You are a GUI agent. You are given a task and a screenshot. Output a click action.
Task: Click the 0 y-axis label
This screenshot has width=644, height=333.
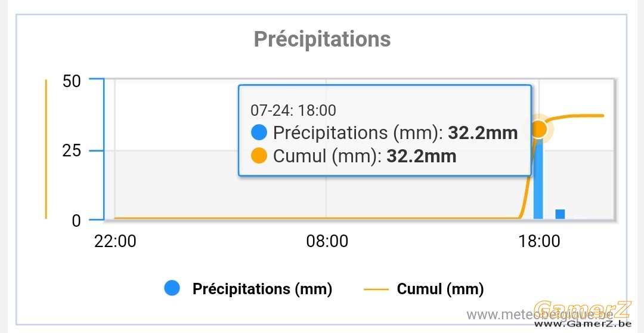coord(76,221)
